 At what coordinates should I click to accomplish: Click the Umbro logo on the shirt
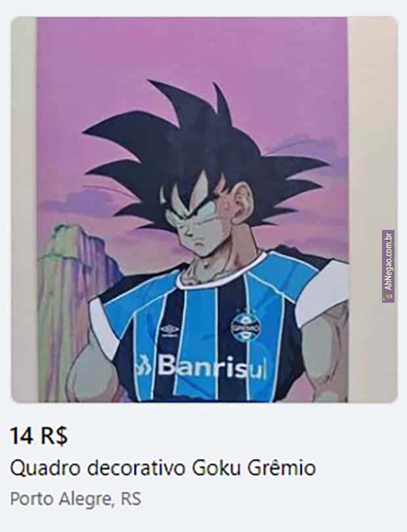[169, 330]
